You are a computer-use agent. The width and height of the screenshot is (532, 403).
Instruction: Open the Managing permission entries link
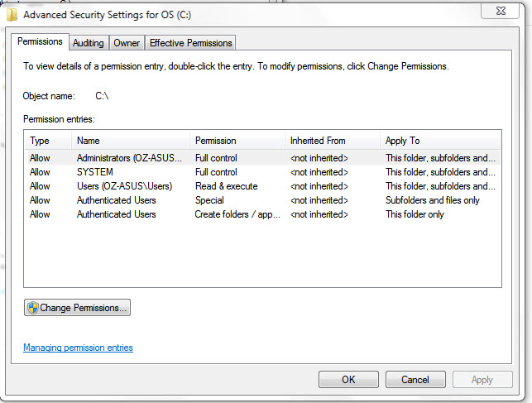[78, 348]
